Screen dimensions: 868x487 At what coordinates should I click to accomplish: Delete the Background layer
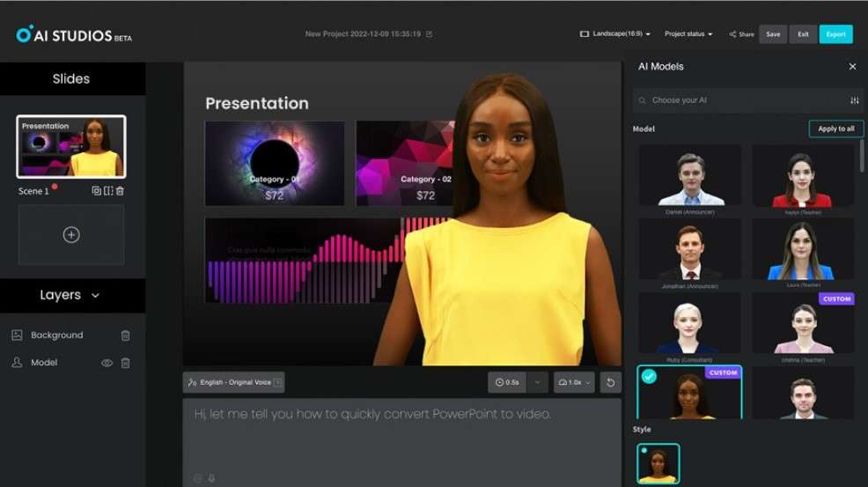[x=126, y=336]
